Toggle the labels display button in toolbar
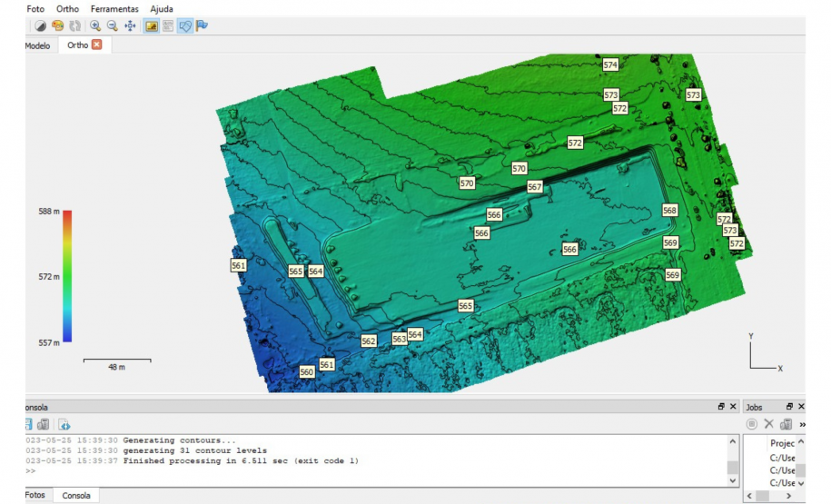The image size is (831, 504). (168, 26)
